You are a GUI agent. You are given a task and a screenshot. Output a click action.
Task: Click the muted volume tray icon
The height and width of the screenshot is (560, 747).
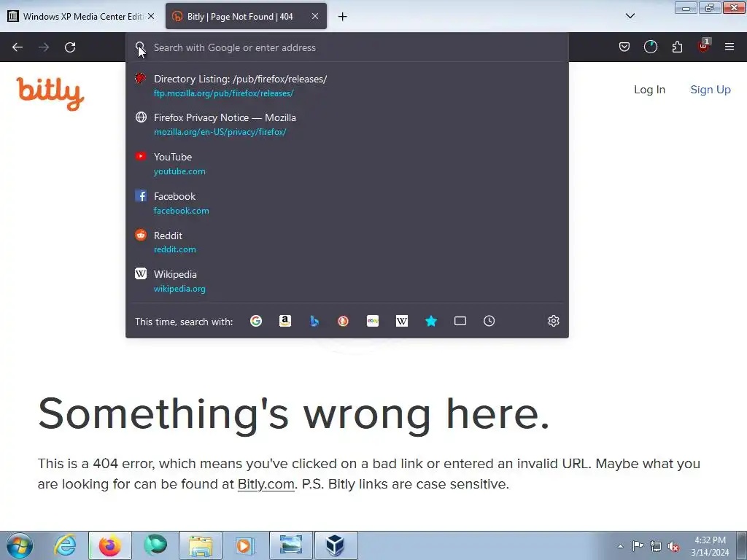(x=673, y=547)
